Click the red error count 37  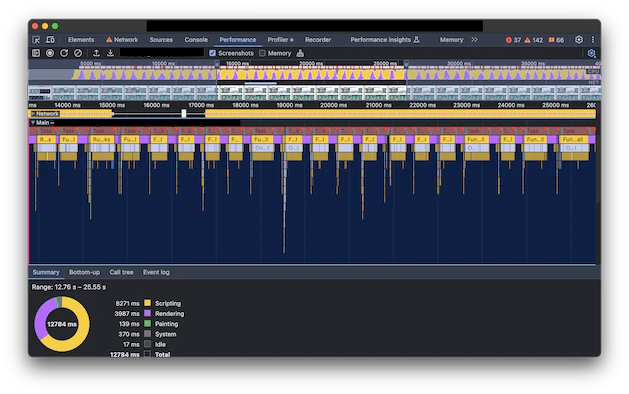pyautogui.click(x=513, y=40)
